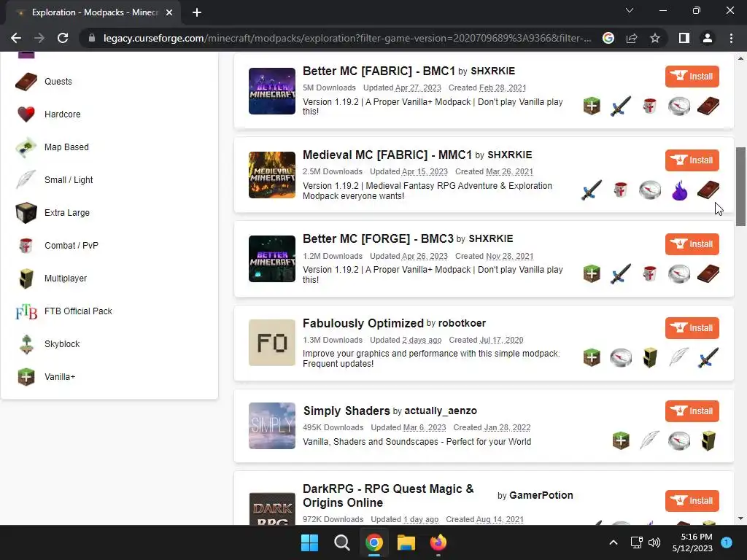Click the feather icon on Fabulously Optimized
The image size is (747, 560).
pyautogui.click(x=679, y=357)
